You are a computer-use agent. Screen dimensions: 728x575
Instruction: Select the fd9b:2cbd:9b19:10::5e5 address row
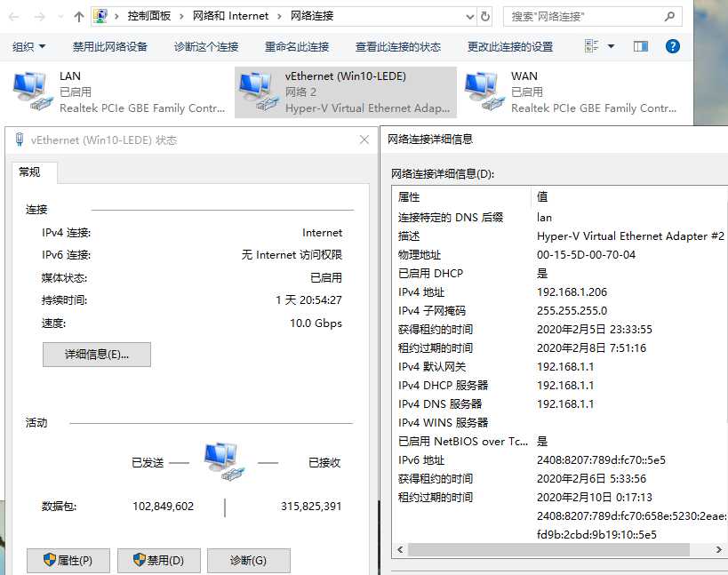point(559,535)
